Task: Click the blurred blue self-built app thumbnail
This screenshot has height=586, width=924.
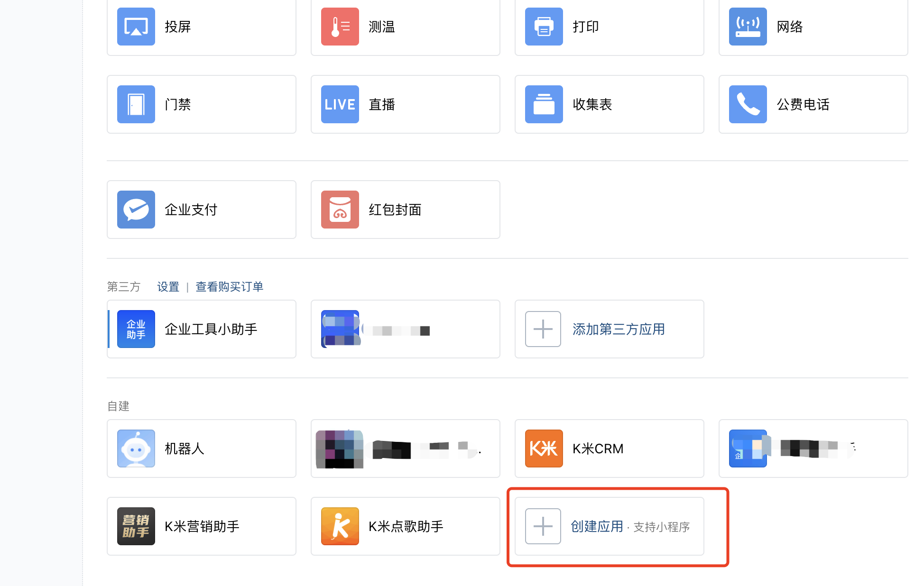Action: coord(748,449)
